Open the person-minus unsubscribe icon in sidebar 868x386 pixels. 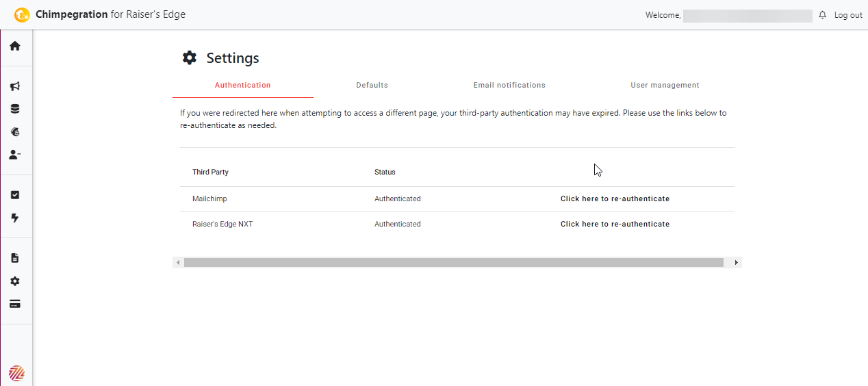[x=15, y=155]
